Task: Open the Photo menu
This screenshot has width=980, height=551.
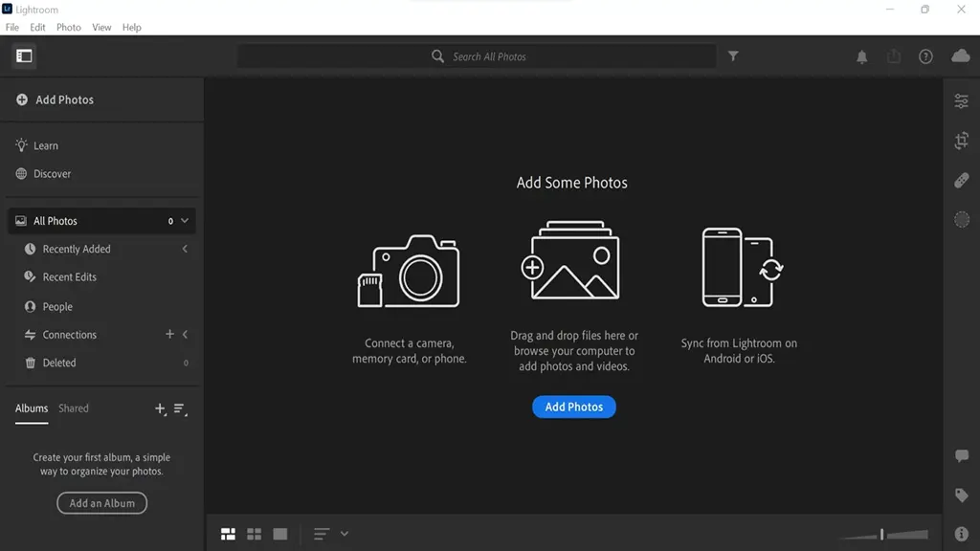Action: coord(69,28)
